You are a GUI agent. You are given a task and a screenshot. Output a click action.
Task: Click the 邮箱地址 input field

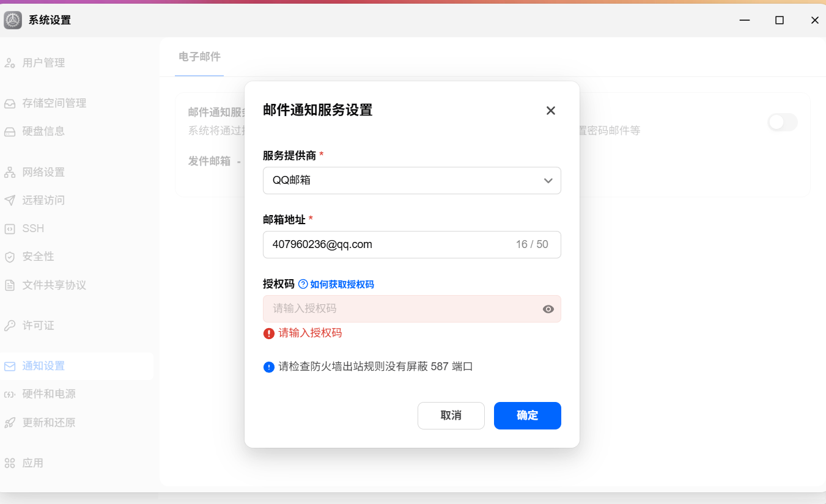[412, 244]
